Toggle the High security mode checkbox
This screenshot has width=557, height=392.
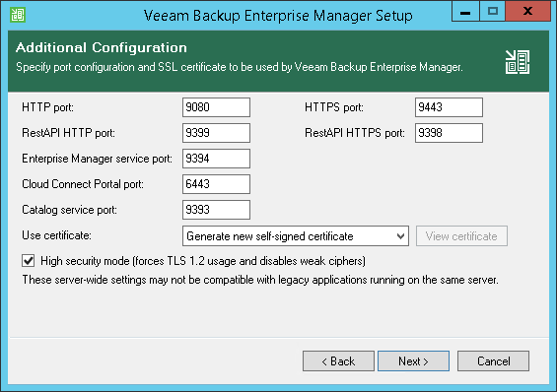click(29, 261)
